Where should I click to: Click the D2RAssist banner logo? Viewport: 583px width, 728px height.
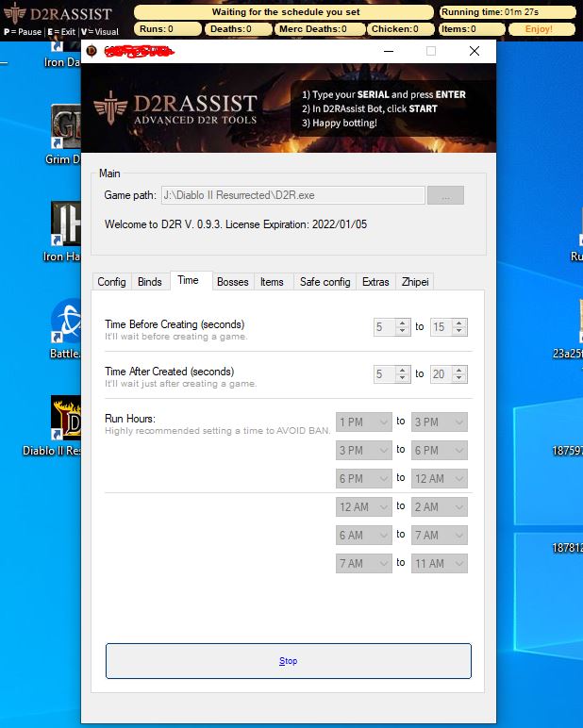pos(179,108)
